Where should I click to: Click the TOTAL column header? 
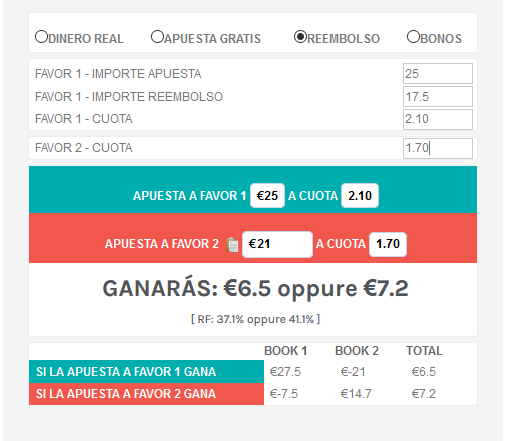[424, 351]
